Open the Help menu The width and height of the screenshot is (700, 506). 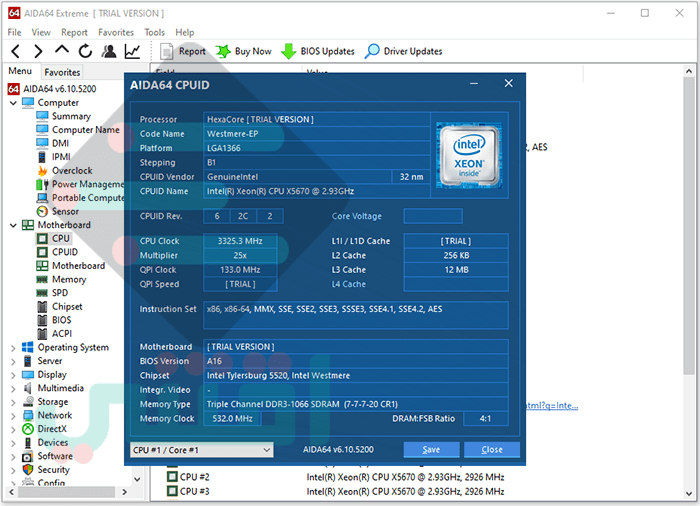click(184, 32)
